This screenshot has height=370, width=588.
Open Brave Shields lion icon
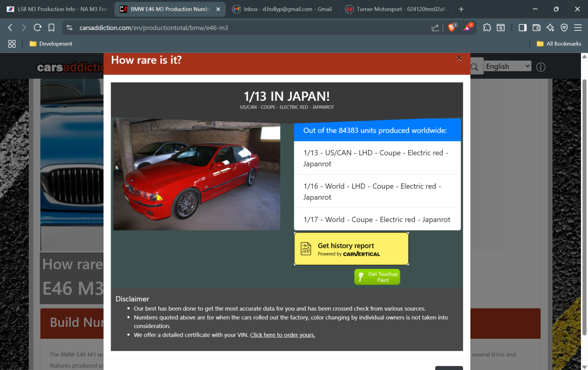(452, 27)
